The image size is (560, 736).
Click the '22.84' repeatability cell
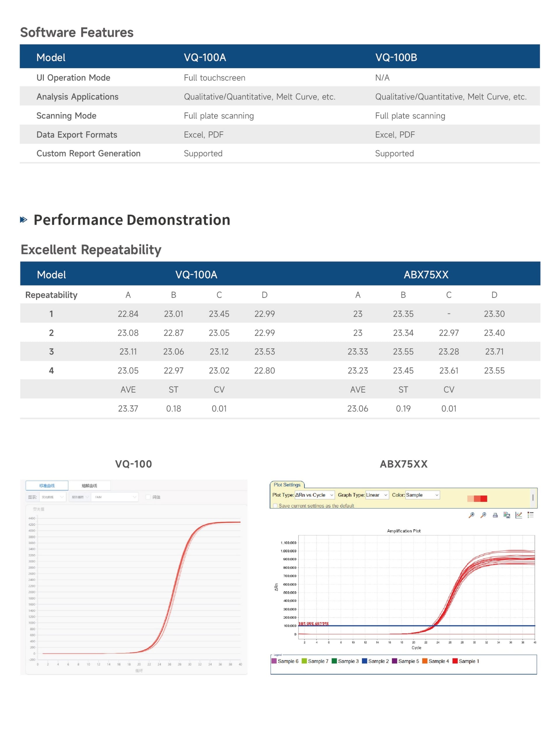pyautogui.click(x=128, y=314)
